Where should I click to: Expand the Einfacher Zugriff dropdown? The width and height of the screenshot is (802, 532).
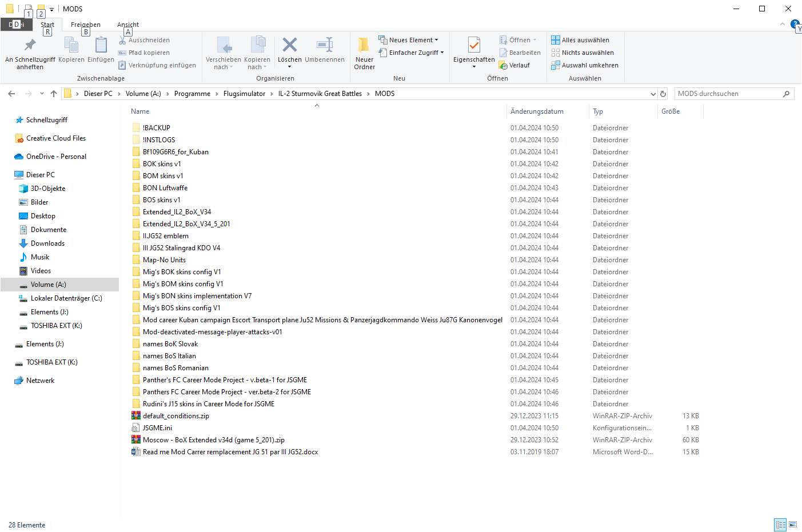pos(412,53)
